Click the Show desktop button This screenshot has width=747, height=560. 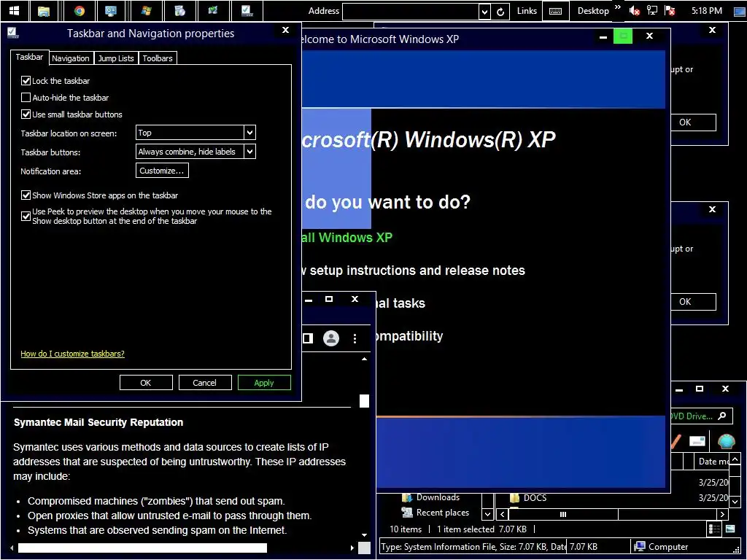tap(739, 10)
